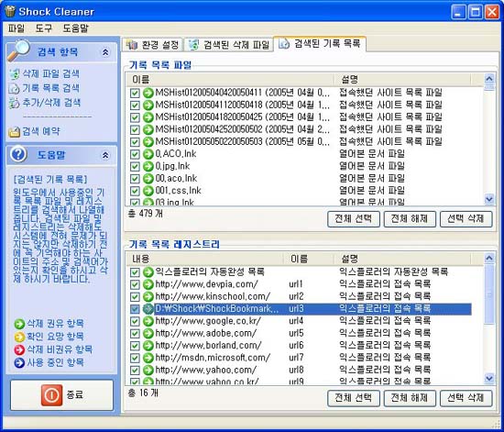Click registry list scrollbar thumb

(489, 294)
